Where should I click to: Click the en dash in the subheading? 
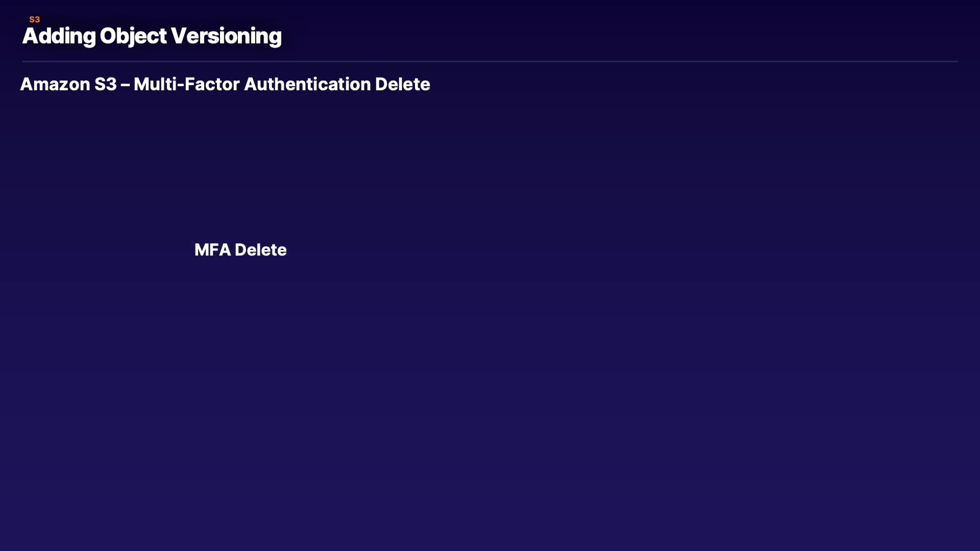(x=125, y=85)
